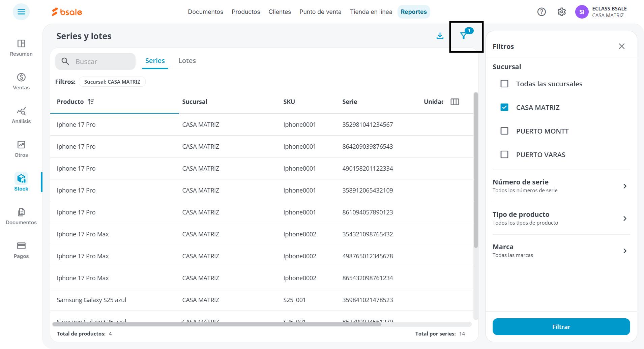Select serie 861094057890123
The height and width of the screenshot is (349, 644).
tap(368, 212)
